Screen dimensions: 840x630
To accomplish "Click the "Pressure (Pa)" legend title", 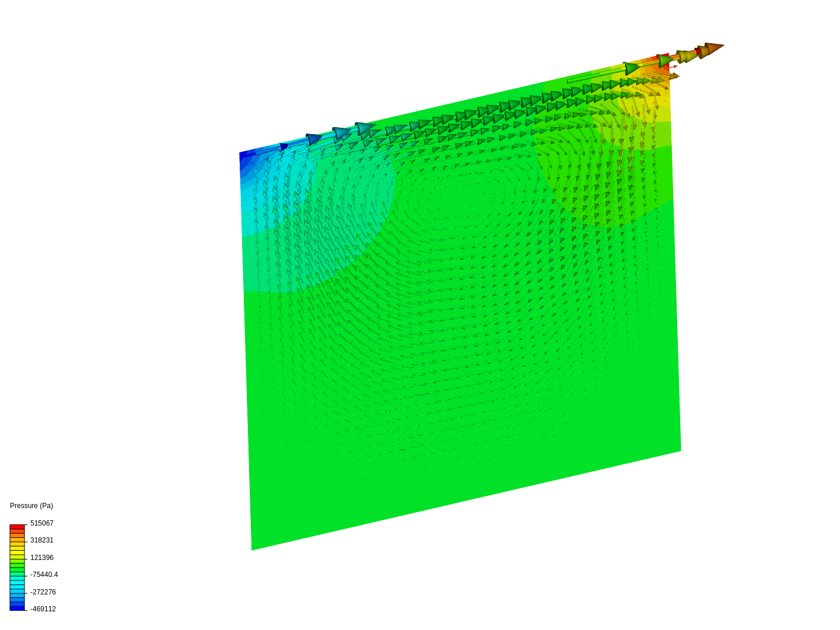I will pyautogui.click(x=32, y=506).
